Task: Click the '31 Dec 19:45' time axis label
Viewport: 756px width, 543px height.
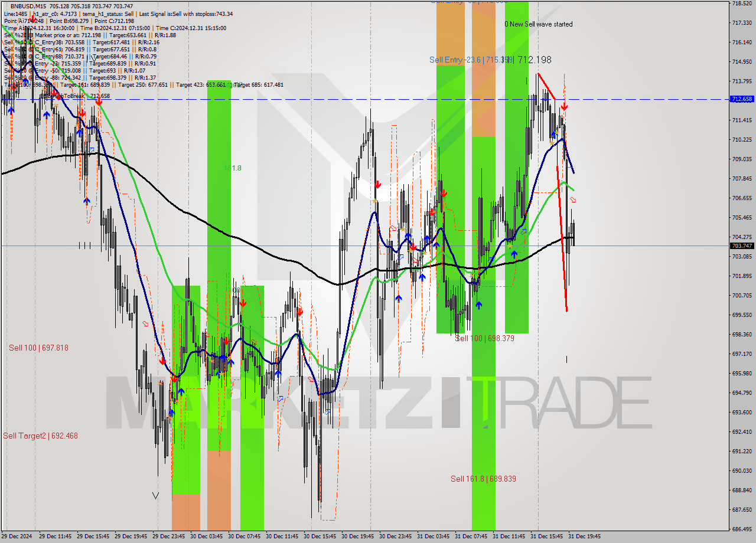Action: click(x=585, y=537)
